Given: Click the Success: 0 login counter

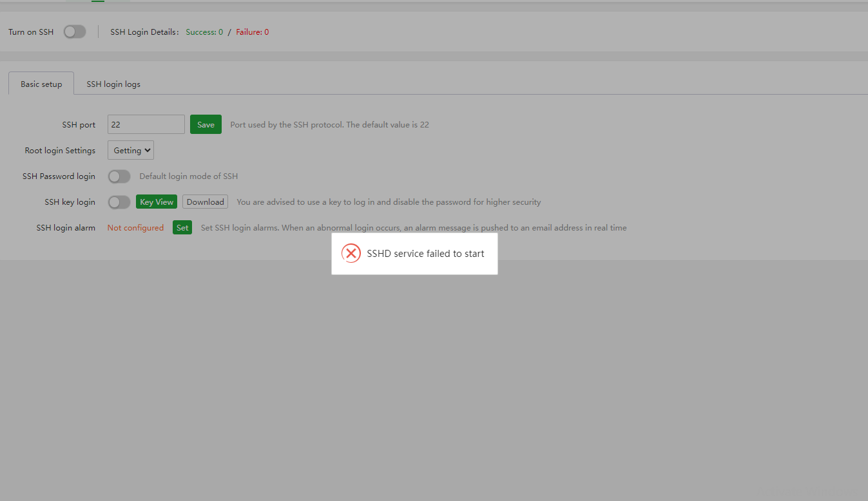Looking at the screenshot, I should click(204, 32).
